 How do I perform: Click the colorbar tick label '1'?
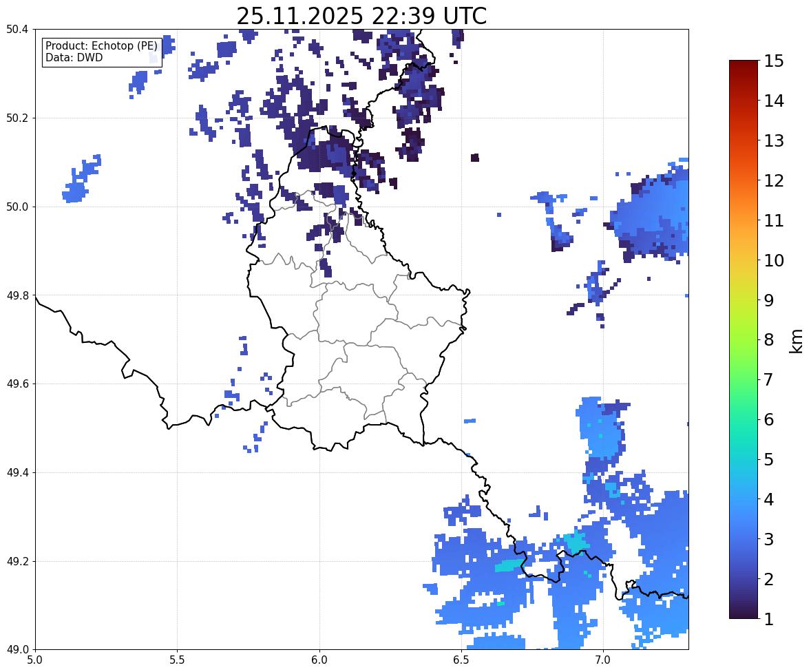click(769, 619)
